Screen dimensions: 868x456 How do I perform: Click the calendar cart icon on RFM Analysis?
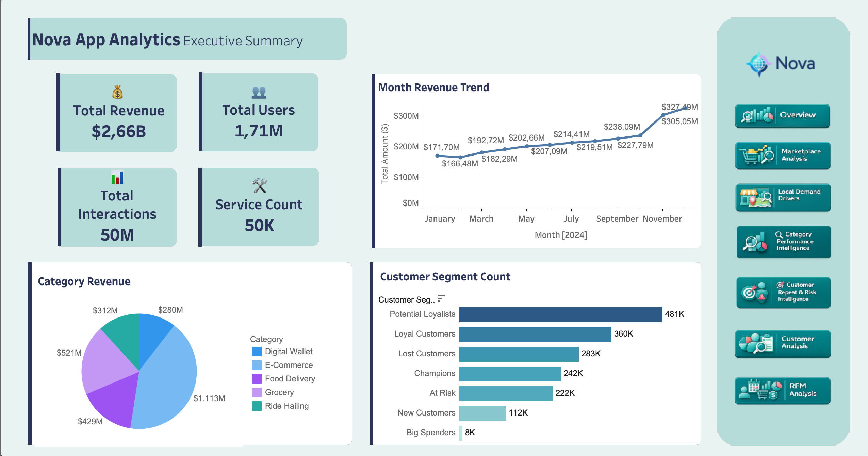pos(760,390)
